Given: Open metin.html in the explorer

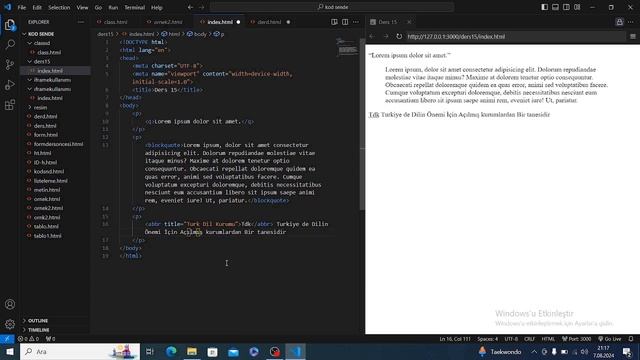Looking at the screenshot, I should (47, 190).
